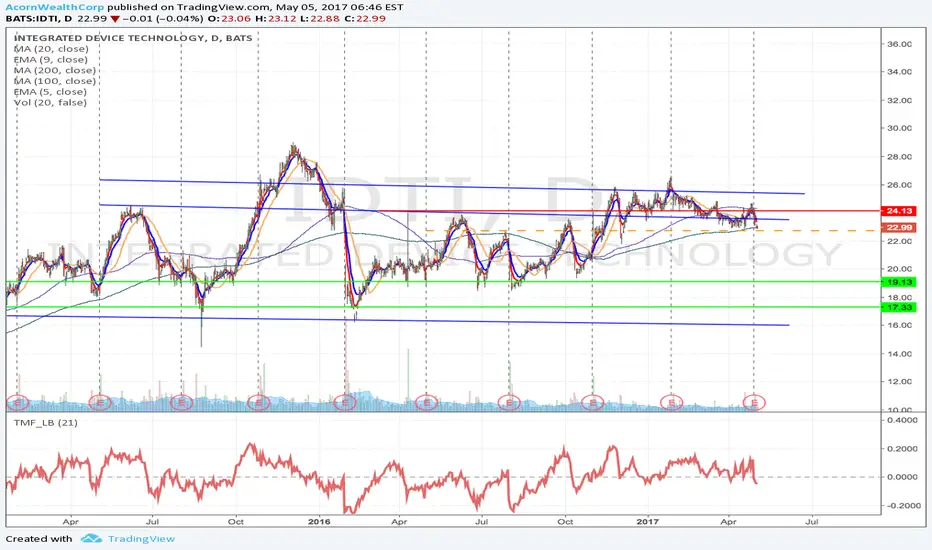Click the earnings E marker between Jul and Oct 2016
This screenshot has height=550, width=932.
pos(509,403)
